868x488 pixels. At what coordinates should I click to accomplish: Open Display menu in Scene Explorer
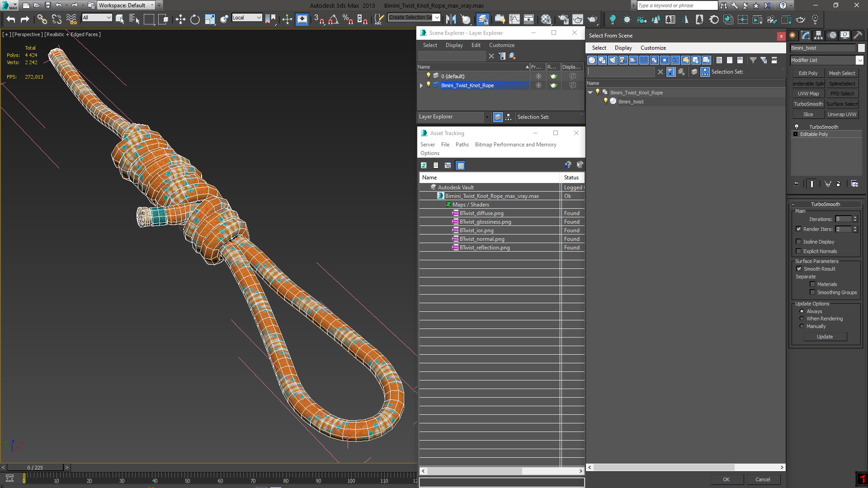click(454, 45)
